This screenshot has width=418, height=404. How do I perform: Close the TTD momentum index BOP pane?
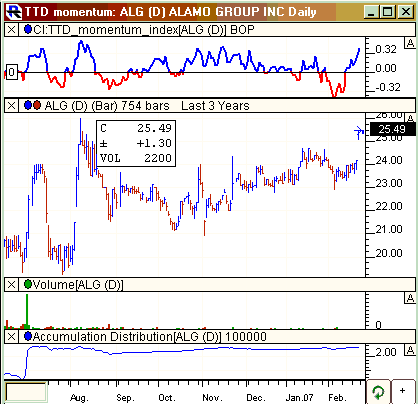[11, 30]
